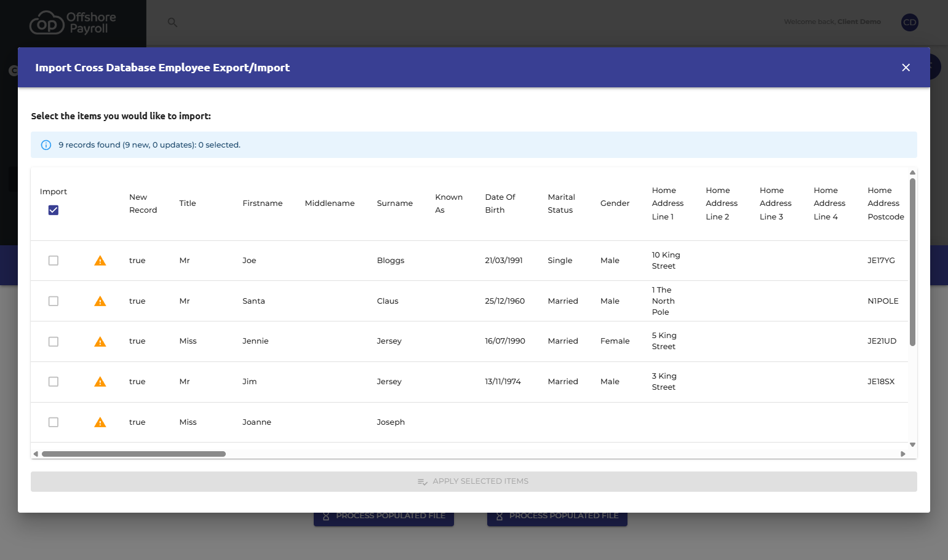Toggle the select-all Import checkbox in header
Viewport: 948px width, 560px height.
(x=54, y=210)
